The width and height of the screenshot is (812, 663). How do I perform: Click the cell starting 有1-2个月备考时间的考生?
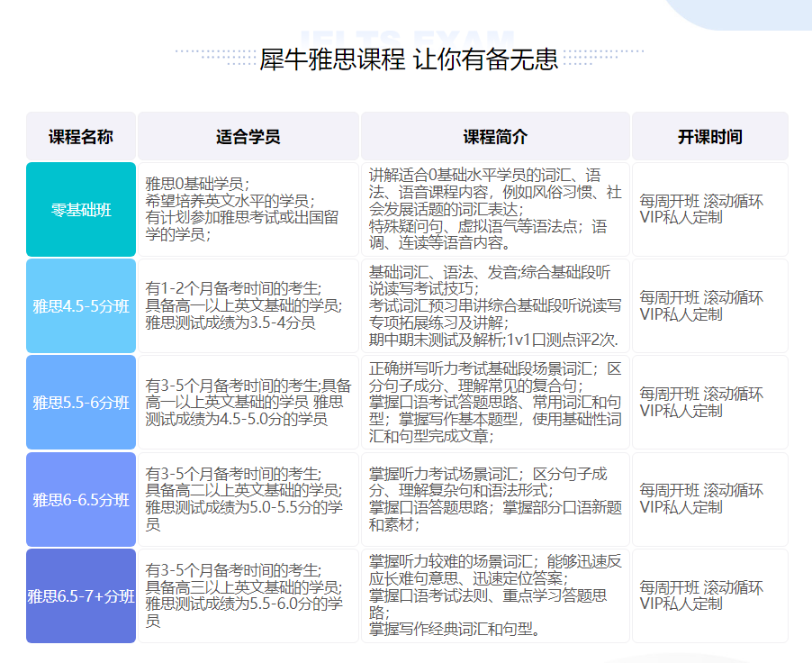[248, 306]
